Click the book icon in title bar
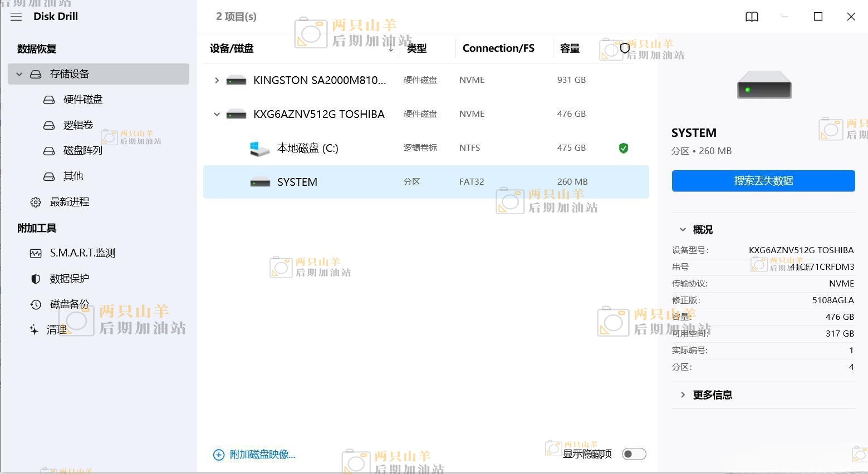868x474 pixels. pyautogui.click(x=752, y=17)
